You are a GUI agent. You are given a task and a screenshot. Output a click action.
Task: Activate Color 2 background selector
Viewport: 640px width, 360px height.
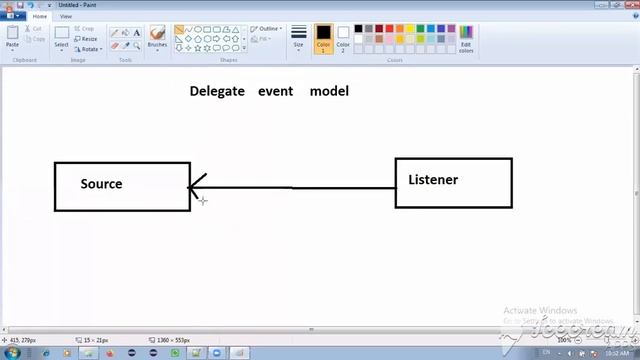click(343, 39)
